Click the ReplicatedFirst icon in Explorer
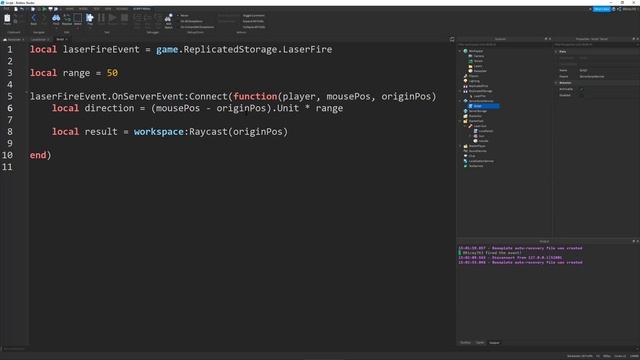The height and width of the screenshot is (360, 640). click(465, 86)
